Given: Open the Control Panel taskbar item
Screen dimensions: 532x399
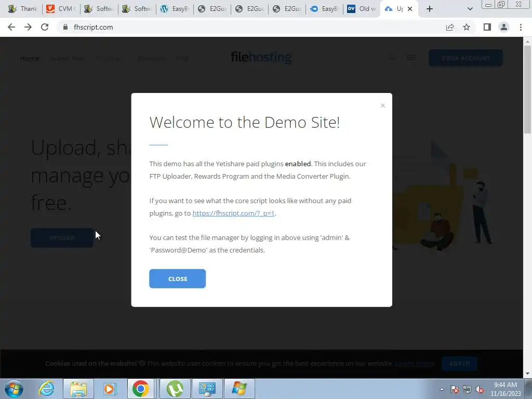Looking at the screenshot, I should 207,389.
